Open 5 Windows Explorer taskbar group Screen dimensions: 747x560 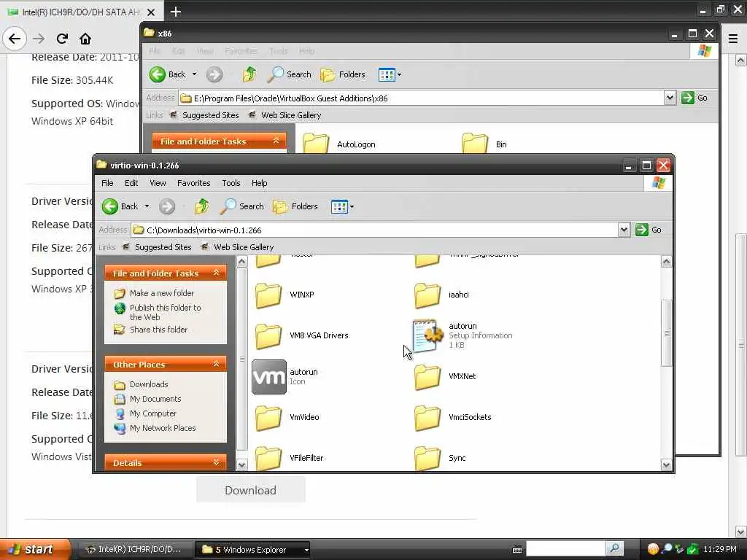[253, 550]
